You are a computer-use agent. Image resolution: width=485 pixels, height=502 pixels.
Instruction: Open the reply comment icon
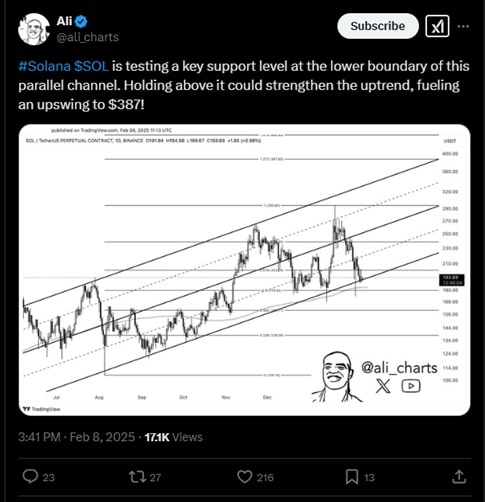pyautogui.click(x=30, y=477)
